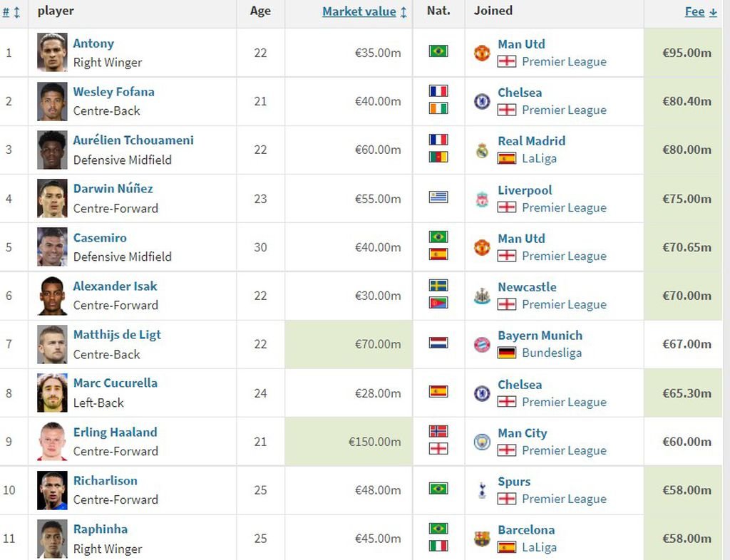Click the Bayern Munich club crest
730x560 pixels.
[482, 344]
